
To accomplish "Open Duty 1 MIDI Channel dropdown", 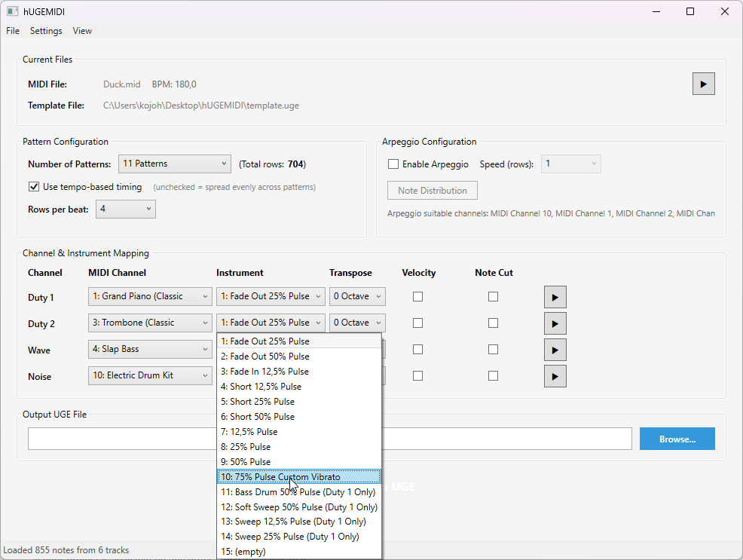I will coord(150,297).
